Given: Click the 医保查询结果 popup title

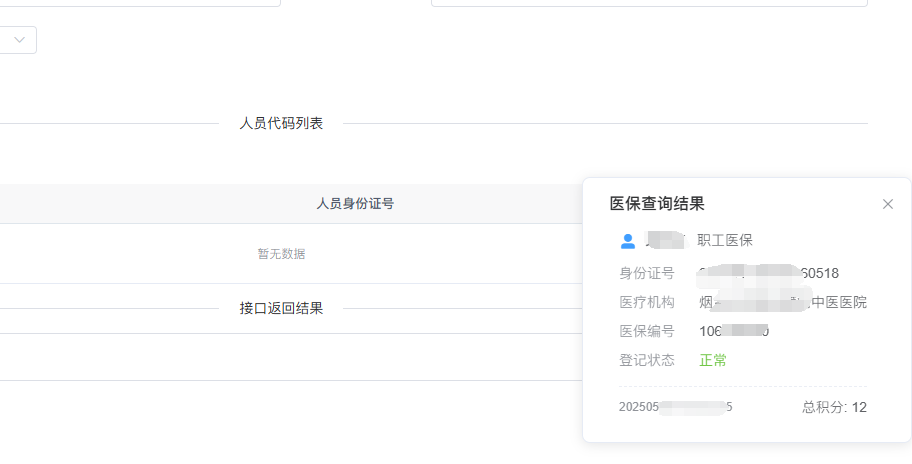Looking at the screenshot, I should tap(657, 204).
